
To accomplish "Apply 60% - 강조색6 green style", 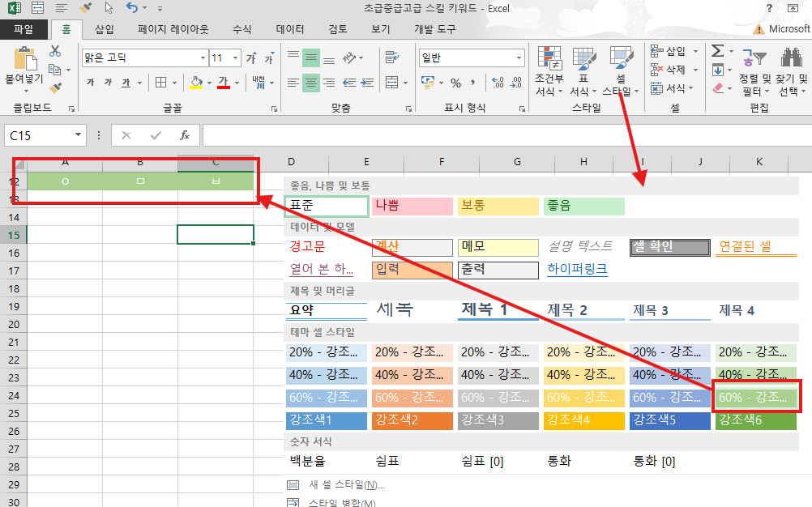I will click(756, 398).
